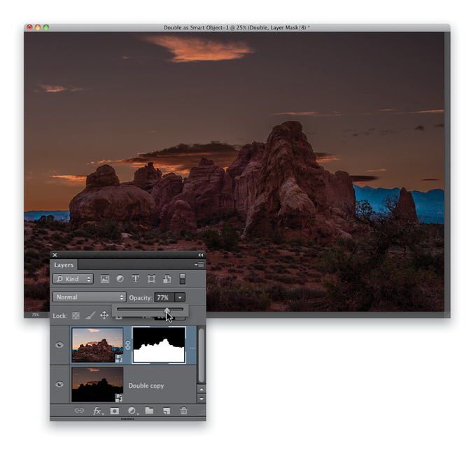The width and height of the screenshot is (476, 459).
Task: Create a new layer icon
Action: (167, 411)
